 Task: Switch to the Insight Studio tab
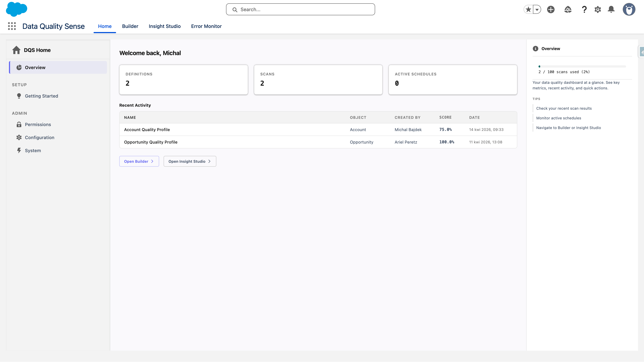165,26
